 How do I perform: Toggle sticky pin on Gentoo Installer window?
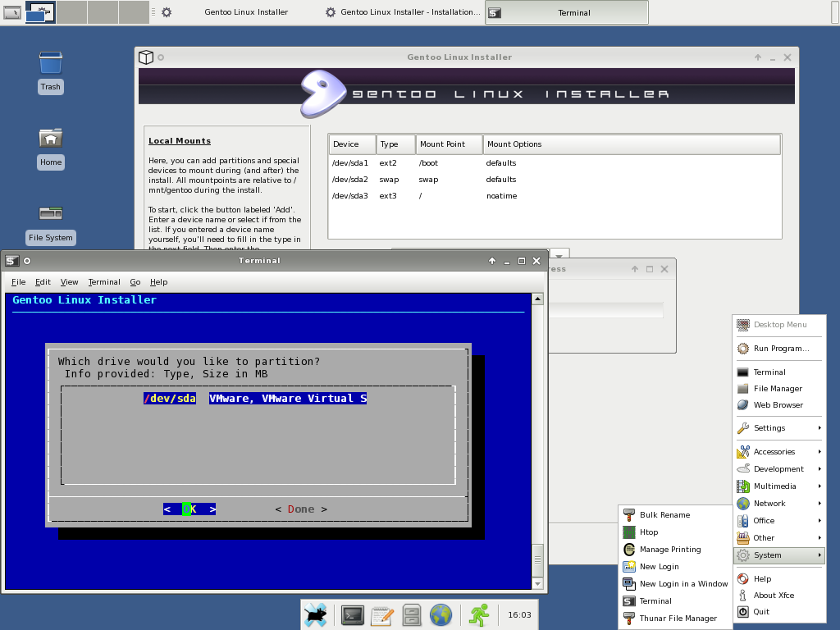161,57
